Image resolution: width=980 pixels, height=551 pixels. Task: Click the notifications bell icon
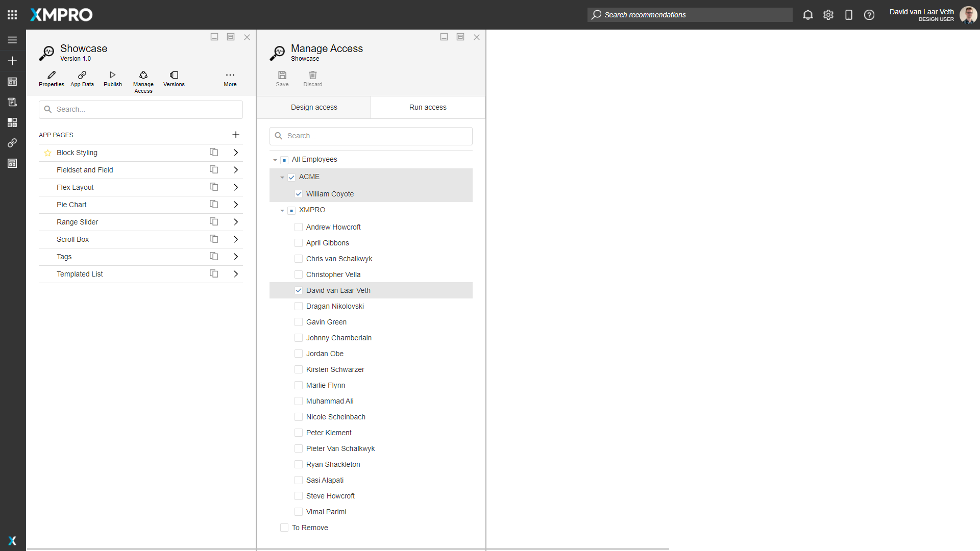[807, 15]
